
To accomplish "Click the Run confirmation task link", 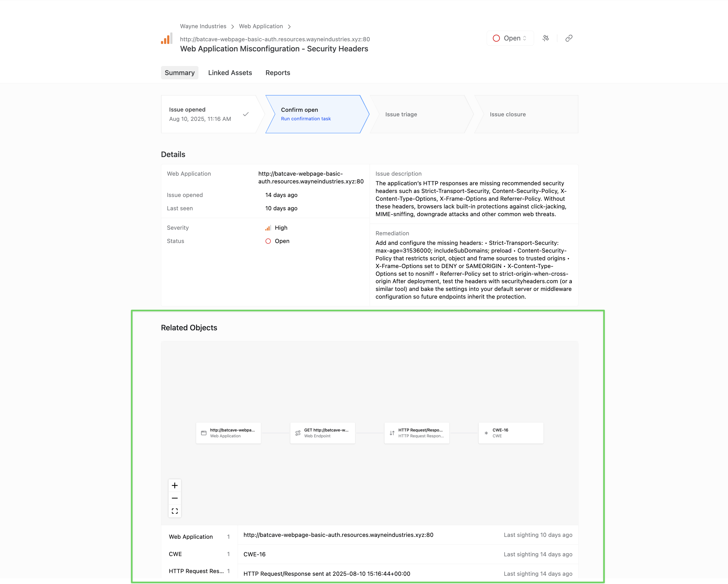I will (305, 118).
